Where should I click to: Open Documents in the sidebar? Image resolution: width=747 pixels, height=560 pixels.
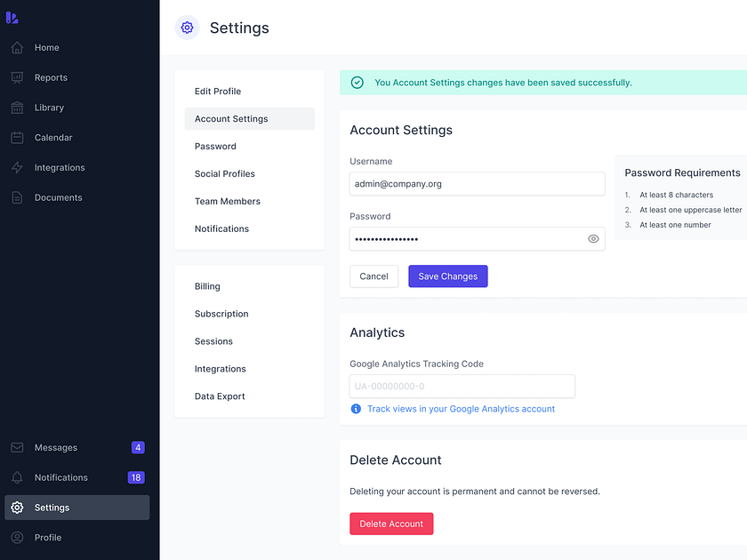click(x=76, y=197)
